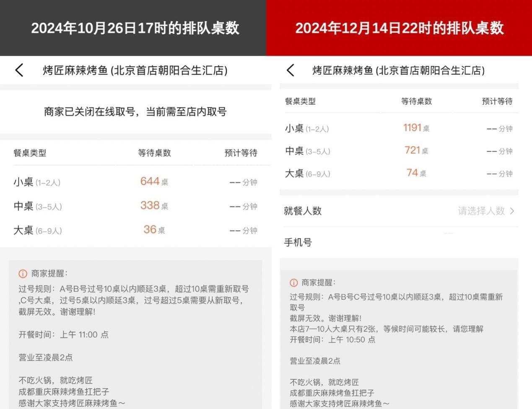Tap the back arrow in the right screenshot
Viewport: 532px width, 409px height.
[290, 70]
